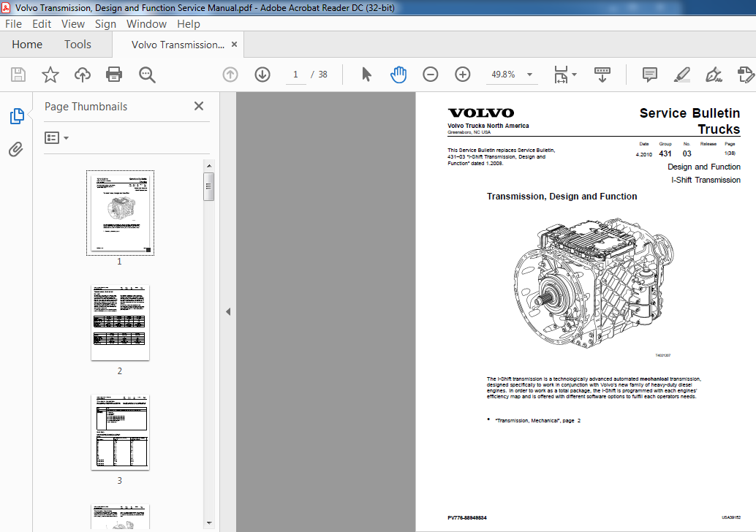Open the Sign document pen tool
Screen dimensions: 756x532
point(714,75)
